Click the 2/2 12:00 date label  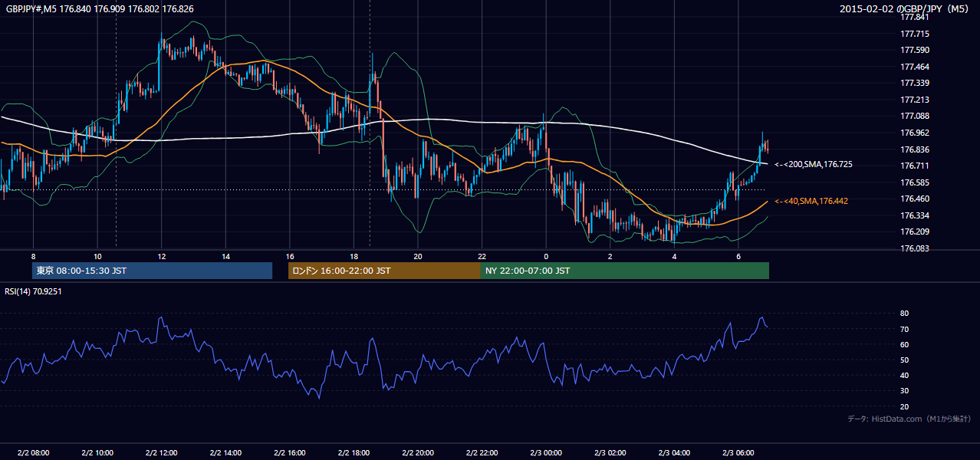click(x=161, y=452)
